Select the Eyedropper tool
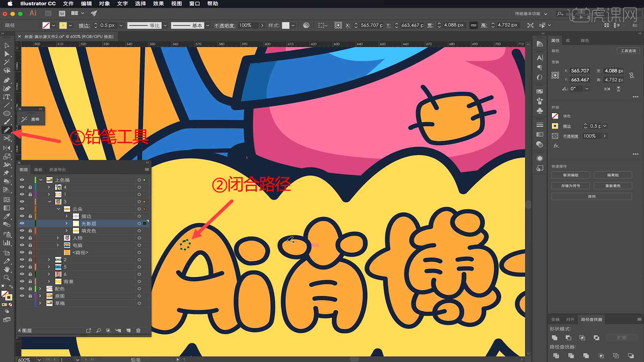The width and height of the screenshot is (644, 362). (x=6, y=215)
